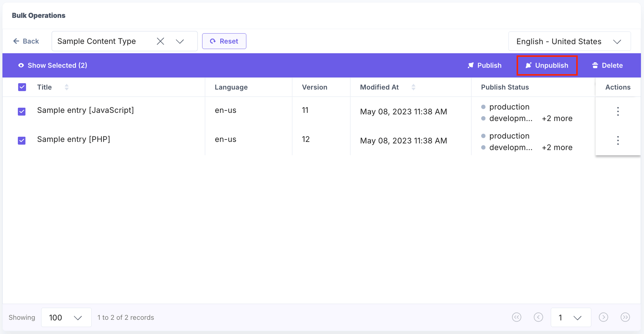Show +2 more statuses for JavaScript entry
The width and height of the screenshot is (644, 334).
[x=557, y=118]
